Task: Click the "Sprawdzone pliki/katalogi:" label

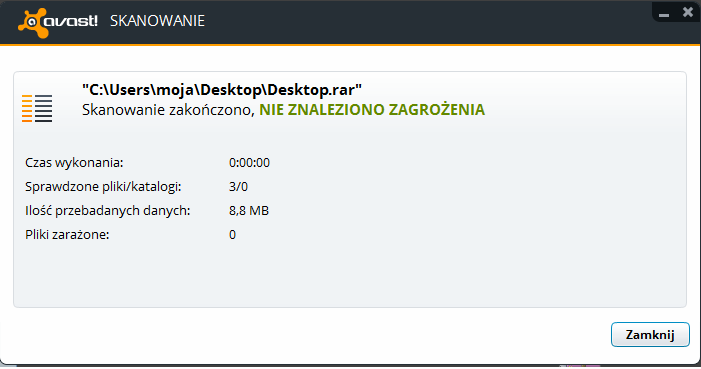Action: 103,187
